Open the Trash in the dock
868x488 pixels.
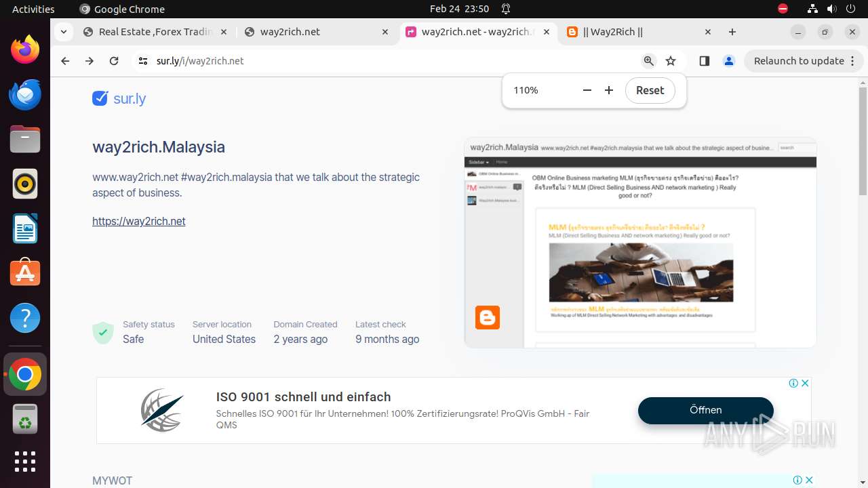[x=25, y=419]
